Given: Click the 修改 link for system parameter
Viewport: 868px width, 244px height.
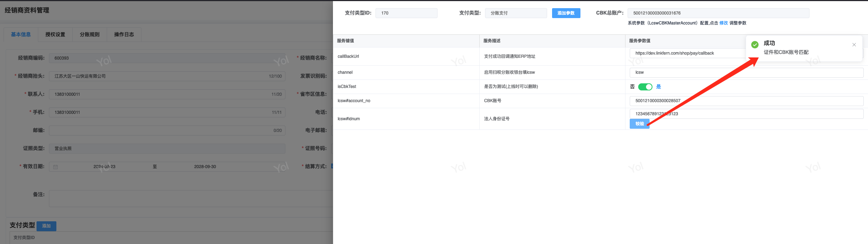Looking at the screenshot, I should (x=723, y=23).
